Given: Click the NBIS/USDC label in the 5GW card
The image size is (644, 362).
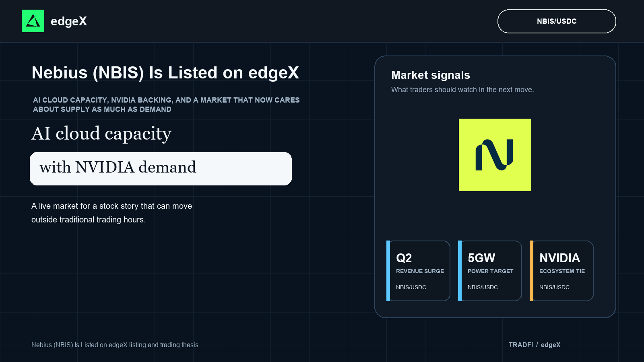Looking at the screenshot, I should (483, 287).
